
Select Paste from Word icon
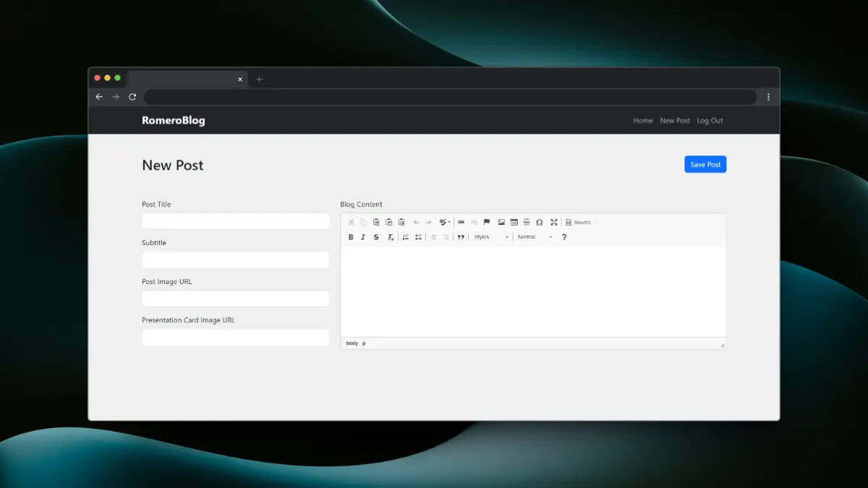point(401,222)
